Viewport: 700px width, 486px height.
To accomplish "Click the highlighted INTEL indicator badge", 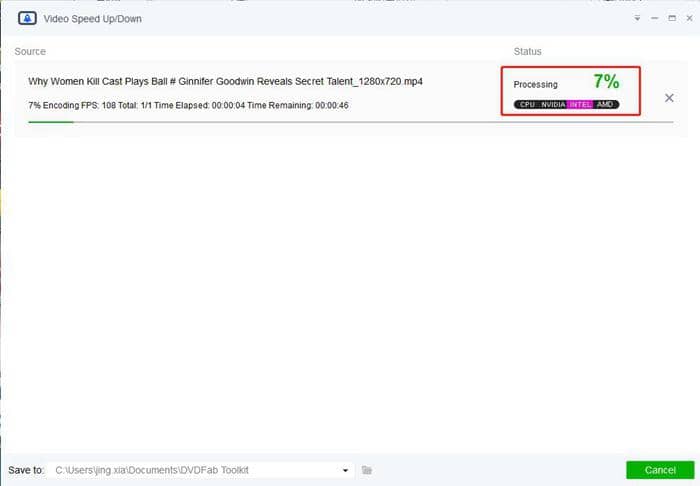I will (x=580, y=104).
